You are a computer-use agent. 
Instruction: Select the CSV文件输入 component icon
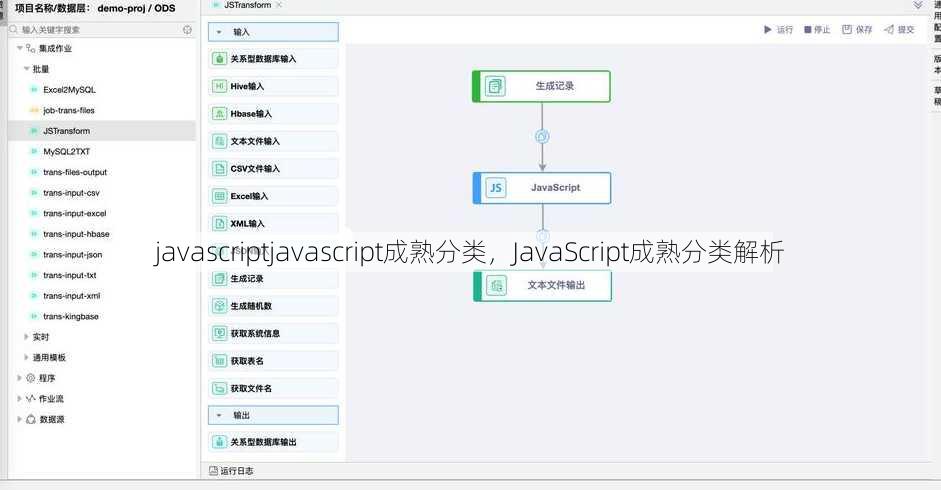[220, 169]
